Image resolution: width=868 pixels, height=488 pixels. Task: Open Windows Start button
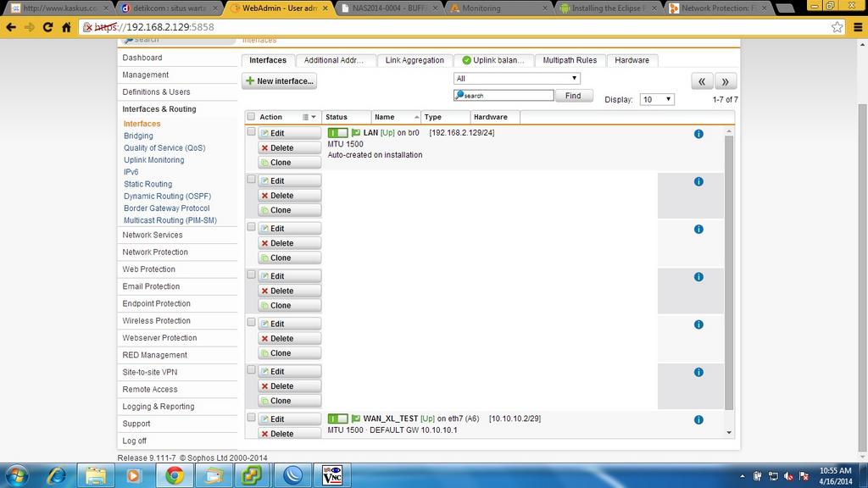click(16, 475)
